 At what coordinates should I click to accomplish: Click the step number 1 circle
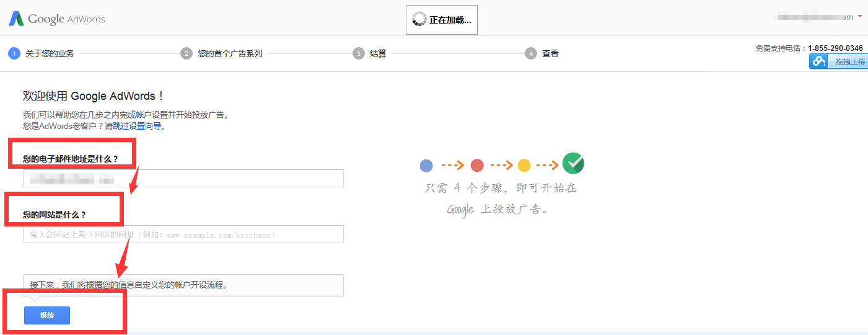14,53
